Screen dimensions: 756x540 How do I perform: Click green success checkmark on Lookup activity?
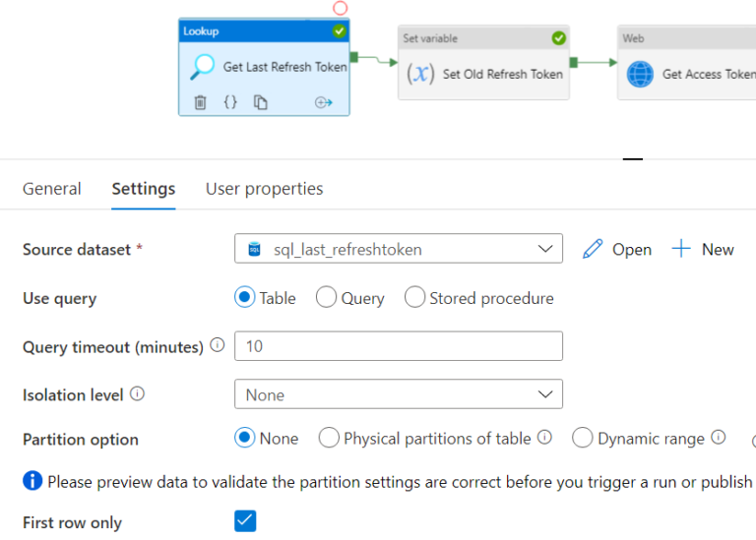point(339,31)
